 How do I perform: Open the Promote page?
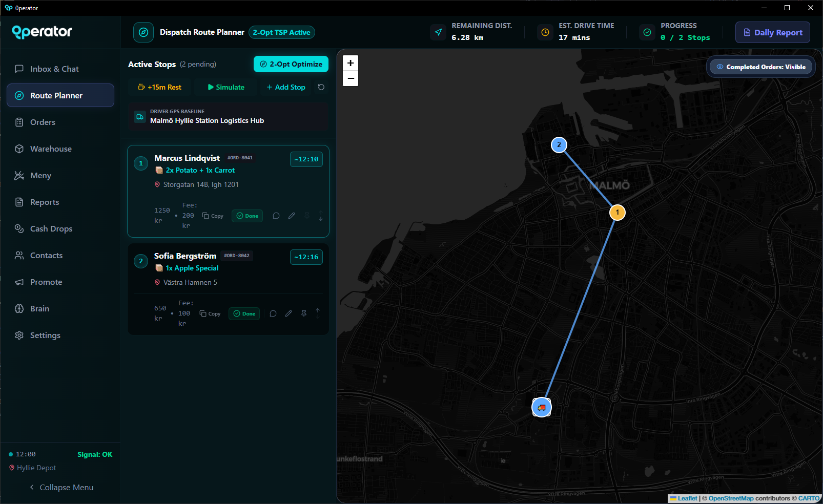click(x=60, y=282)
